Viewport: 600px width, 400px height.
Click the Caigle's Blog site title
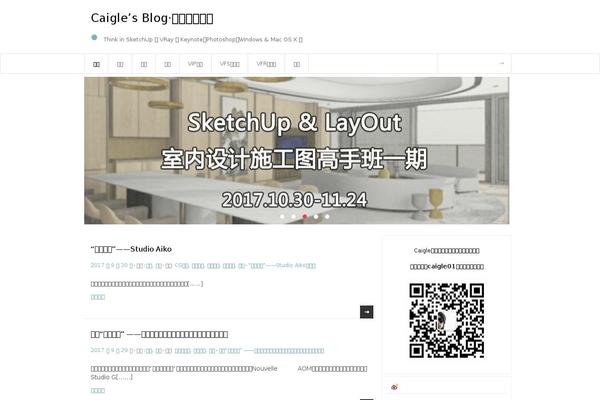pyautogui.click(x=152, y=18)
